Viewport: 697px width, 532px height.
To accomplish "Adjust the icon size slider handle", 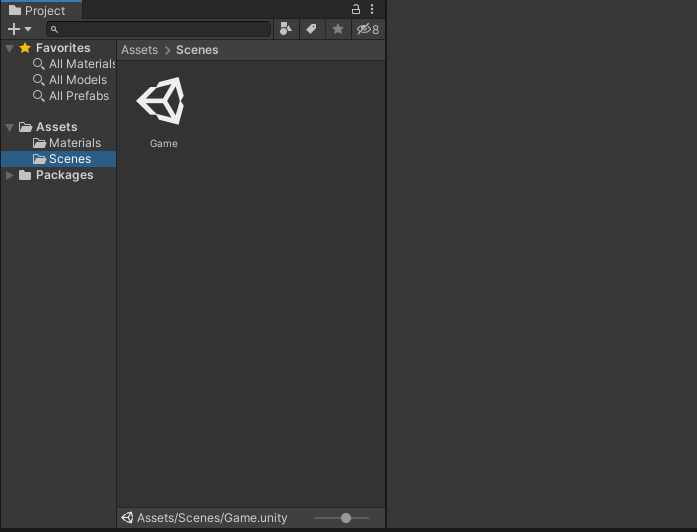I will (x=346, y=518).
